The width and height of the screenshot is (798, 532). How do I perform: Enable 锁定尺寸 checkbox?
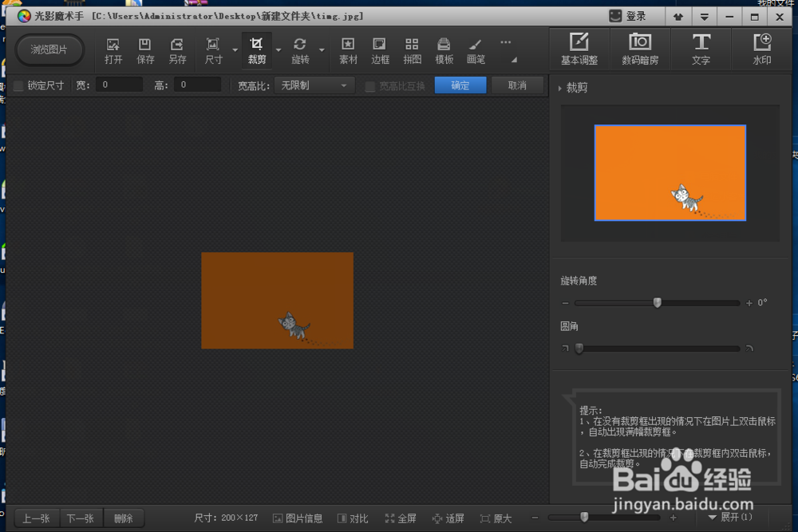(18, 85)
